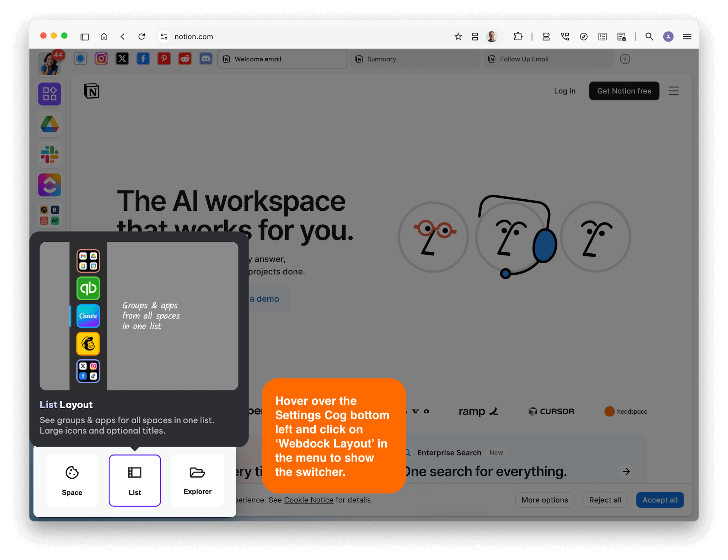Toggle the sidebar panel icon
The height and width of the screenshot is (560, 728).
85,37
